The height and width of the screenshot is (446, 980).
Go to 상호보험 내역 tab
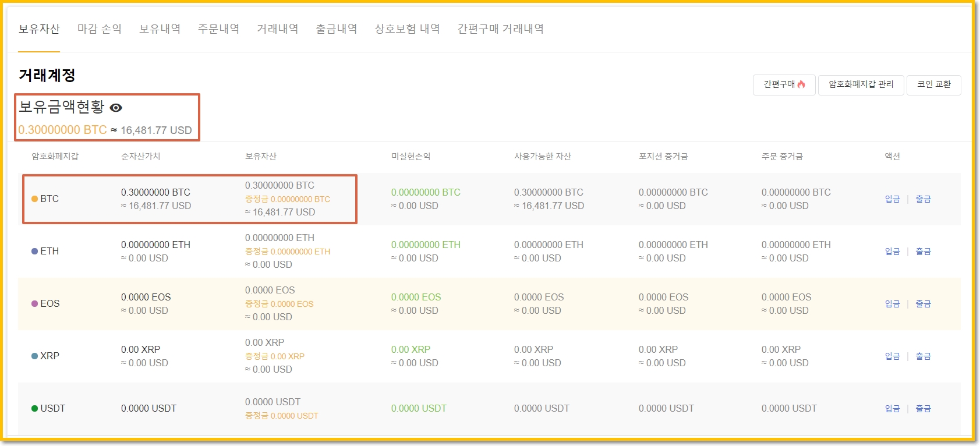407,29
